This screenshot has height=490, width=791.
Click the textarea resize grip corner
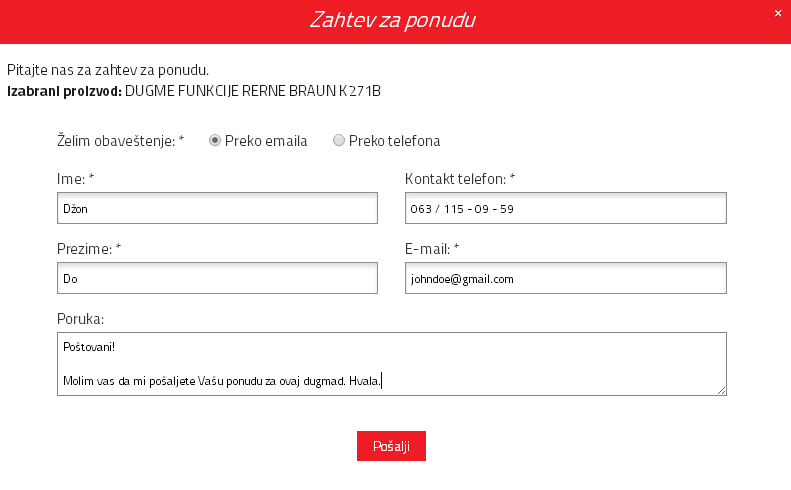(x=721, y=390)
